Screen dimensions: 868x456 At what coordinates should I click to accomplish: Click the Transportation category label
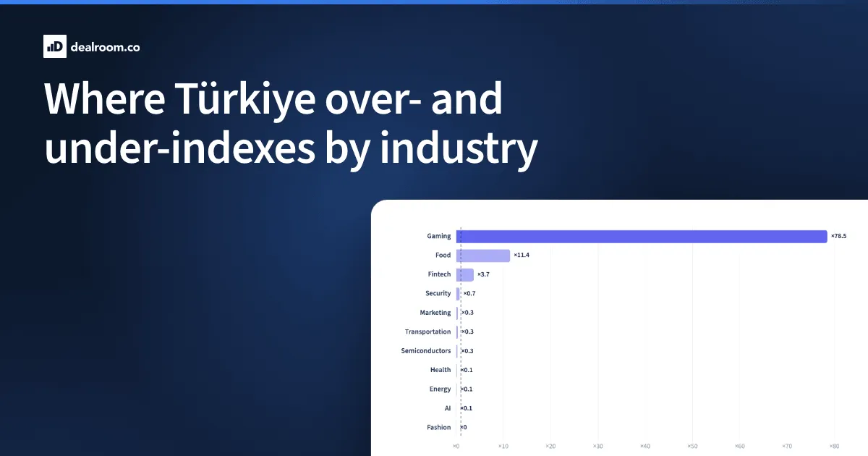click(428, 332)
